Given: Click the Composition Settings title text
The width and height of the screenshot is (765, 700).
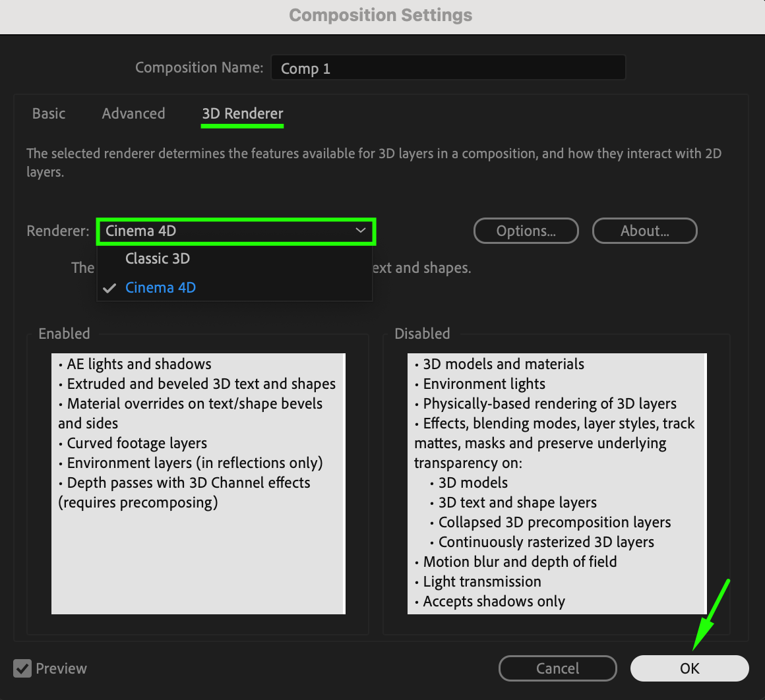Looking at the screenshot, I should point(381,15).
